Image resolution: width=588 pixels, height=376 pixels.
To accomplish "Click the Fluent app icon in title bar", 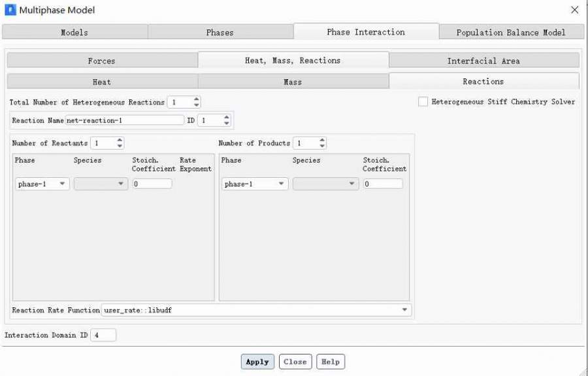I will 10,10.
